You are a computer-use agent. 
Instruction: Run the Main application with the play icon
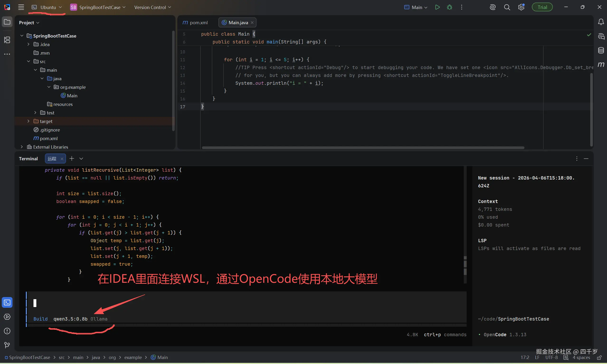[437, 7]
